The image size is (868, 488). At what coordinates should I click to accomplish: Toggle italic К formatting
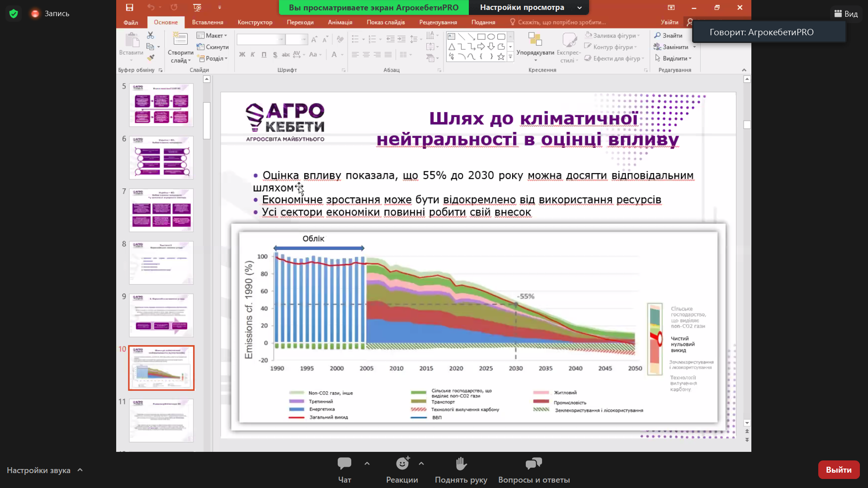tap(253, 55)
